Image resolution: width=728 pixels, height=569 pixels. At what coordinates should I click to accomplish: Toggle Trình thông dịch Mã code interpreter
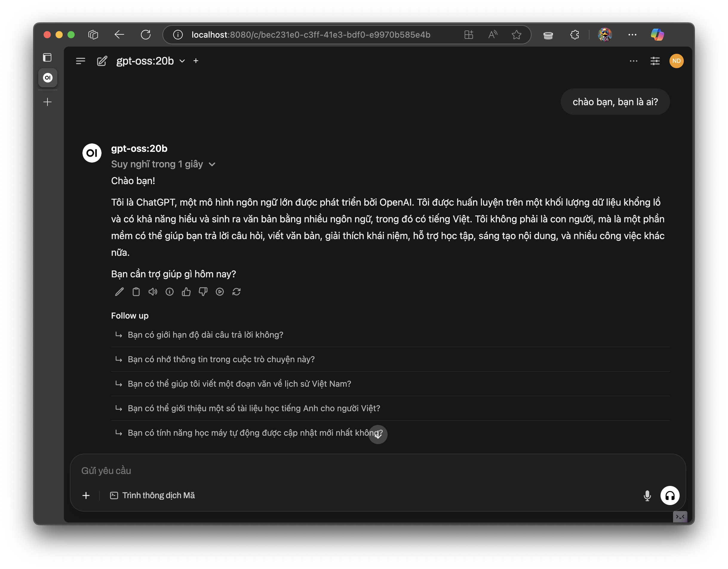click(153, 495)
